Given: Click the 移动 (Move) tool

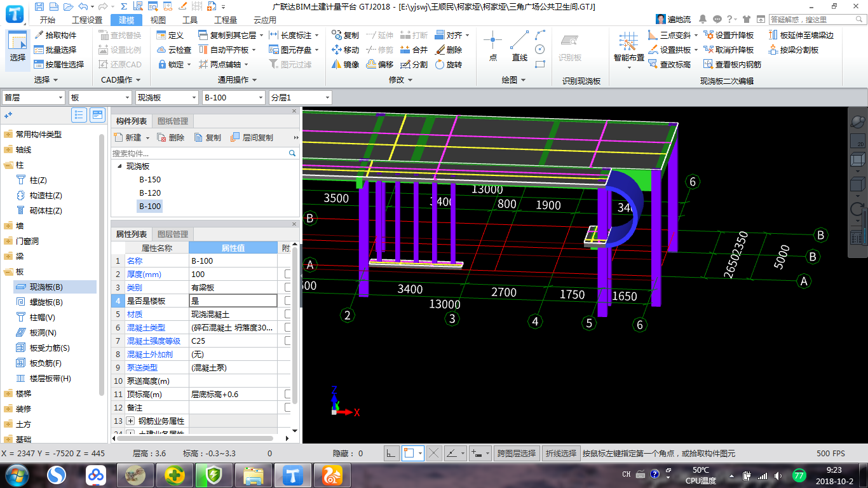Looking at the screenshot, I should pos(346,50).
